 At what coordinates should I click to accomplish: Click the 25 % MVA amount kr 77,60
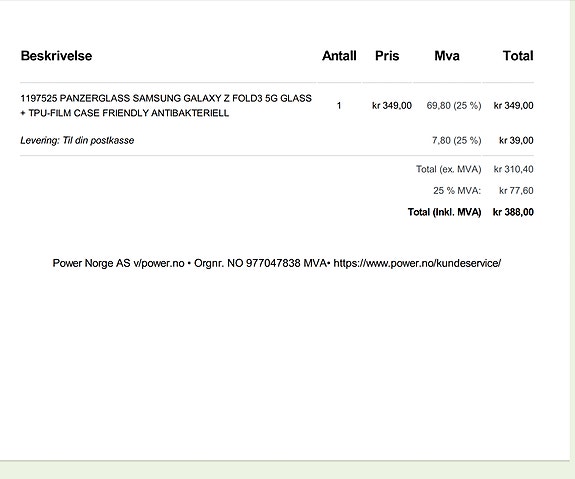(x=516, y=191)
